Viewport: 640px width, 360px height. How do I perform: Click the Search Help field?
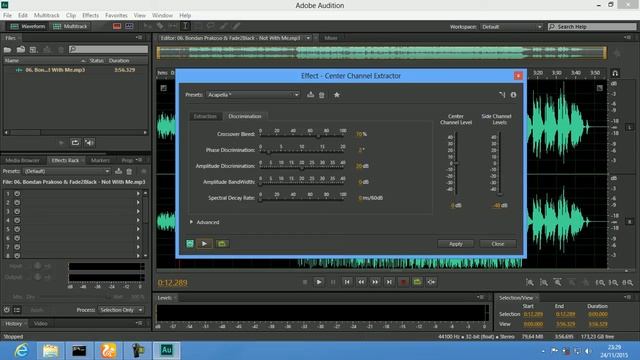[592, 27]
